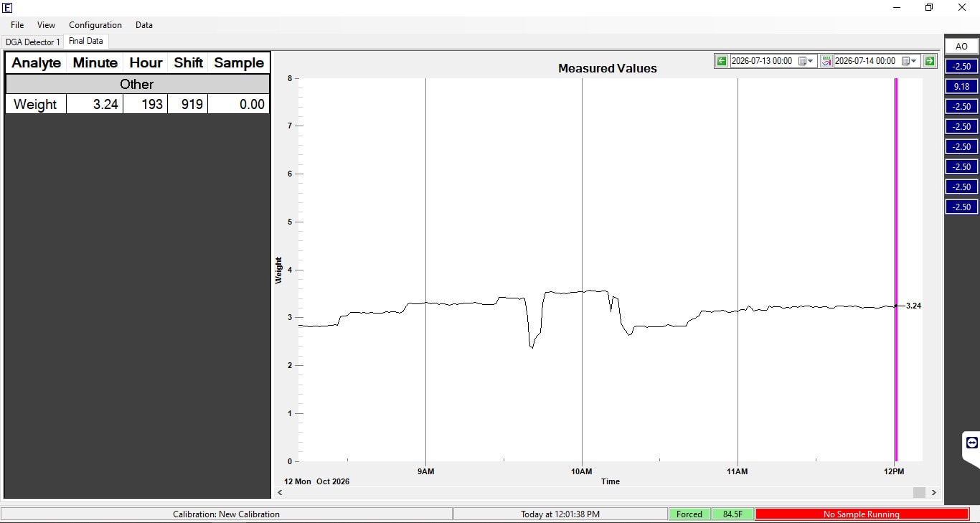The height and width of the screenshot is (523, 980).
Task: Open the View menu
Action: 46,24
